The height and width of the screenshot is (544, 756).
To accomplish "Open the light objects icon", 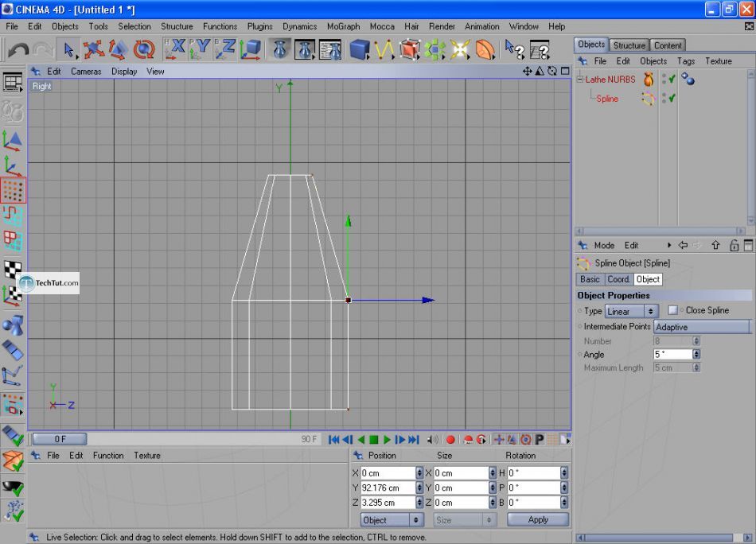I will pos(460,49).
